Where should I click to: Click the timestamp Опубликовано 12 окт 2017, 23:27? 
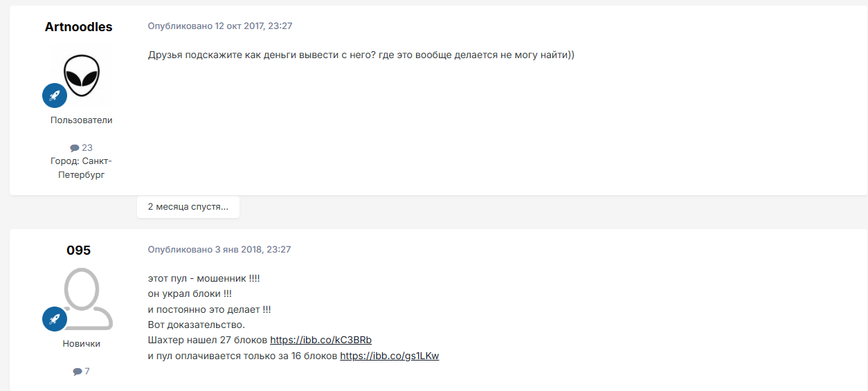point(220,26)
